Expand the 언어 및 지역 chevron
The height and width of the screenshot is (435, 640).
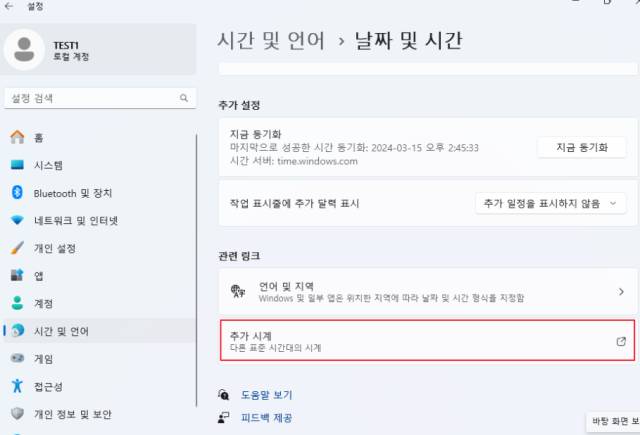pyautogui.click(x=621, y=291)
